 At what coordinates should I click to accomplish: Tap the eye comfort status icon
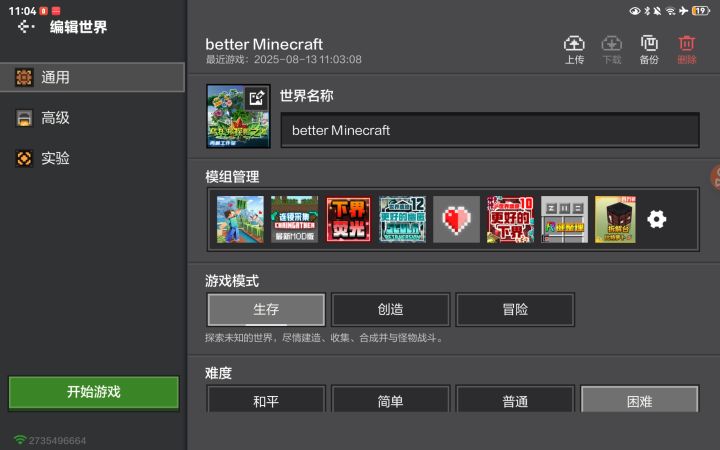point(635,11)
